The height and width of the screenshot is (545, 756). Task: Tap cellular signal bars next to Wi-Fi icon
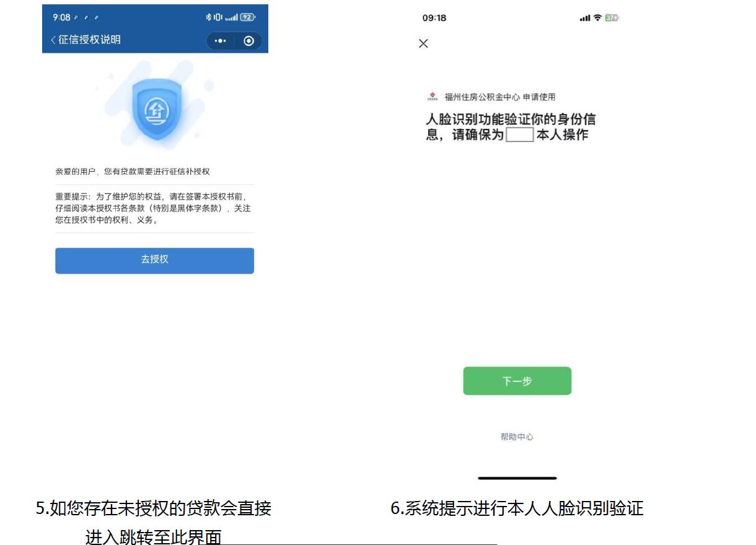tap(585, 18)
